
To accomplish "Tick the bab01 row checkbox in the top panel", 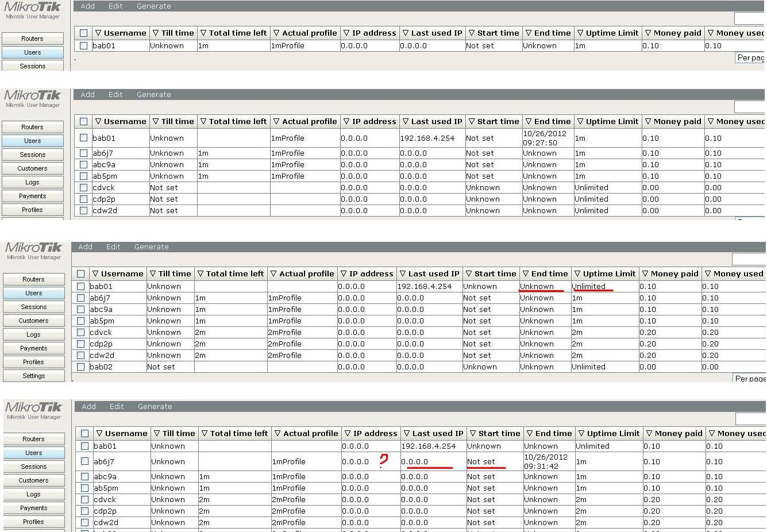I will pyautogui.click(x=83, y=45).
